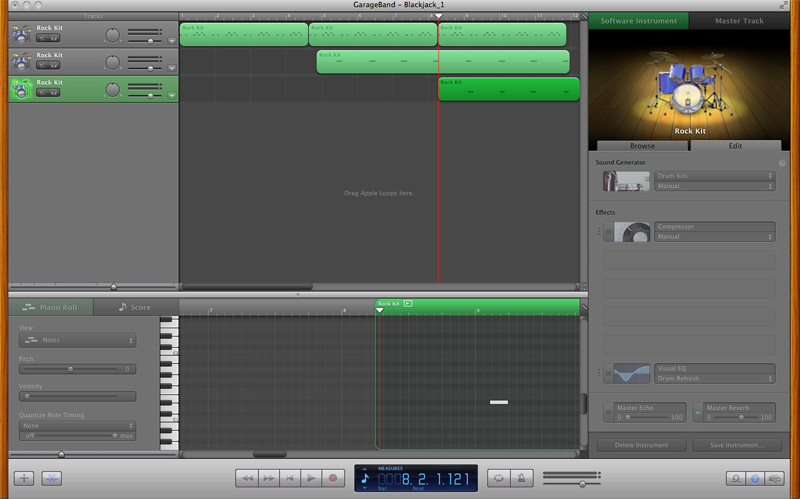
Task: Solo the second Rock Kit track
Action: pos(54,65)
